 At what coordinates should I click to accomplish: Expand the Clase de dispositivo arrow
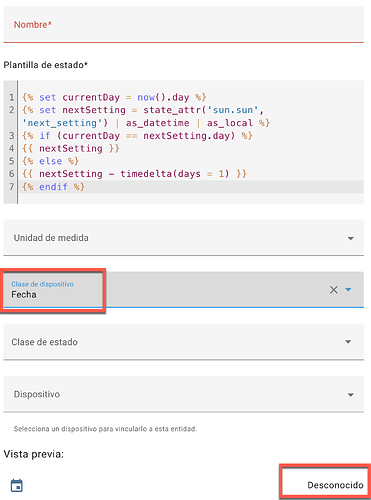click(348, 290)
